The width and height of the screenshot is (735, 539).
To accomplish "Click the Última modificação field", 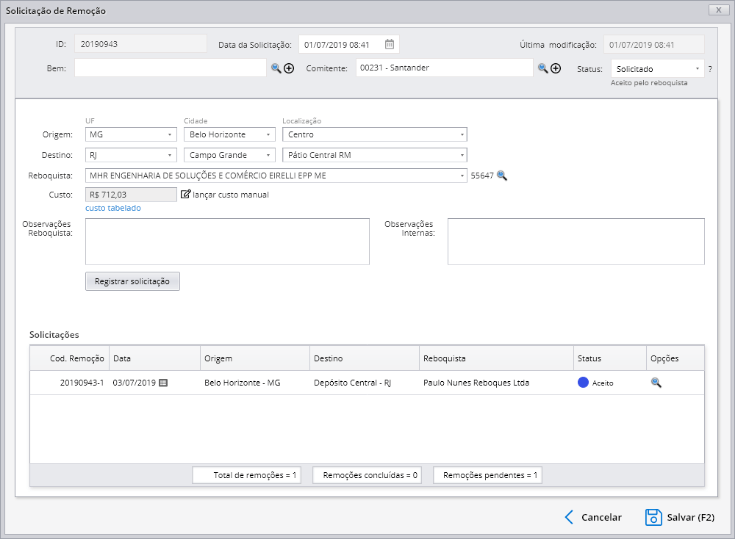I will coord(654,45).
